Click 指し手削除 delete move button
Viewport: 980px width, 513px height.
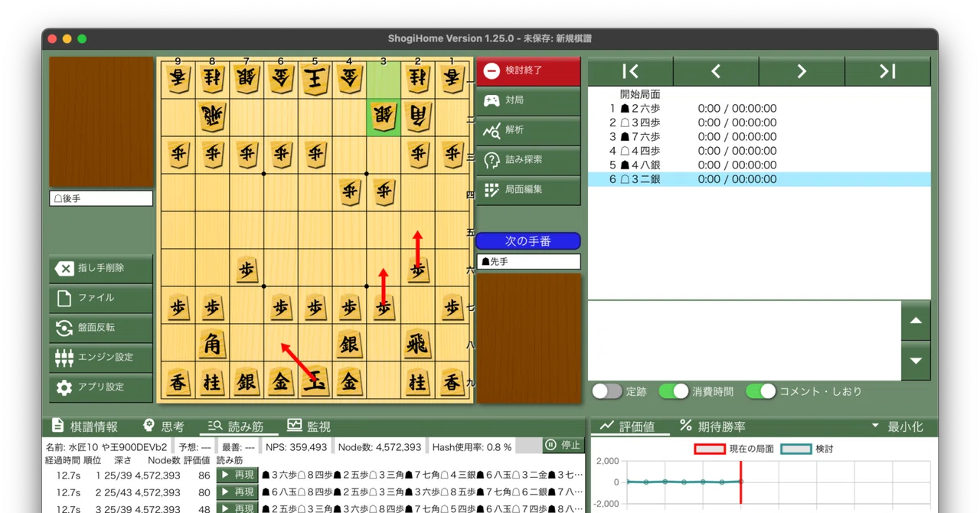point(101,268)
